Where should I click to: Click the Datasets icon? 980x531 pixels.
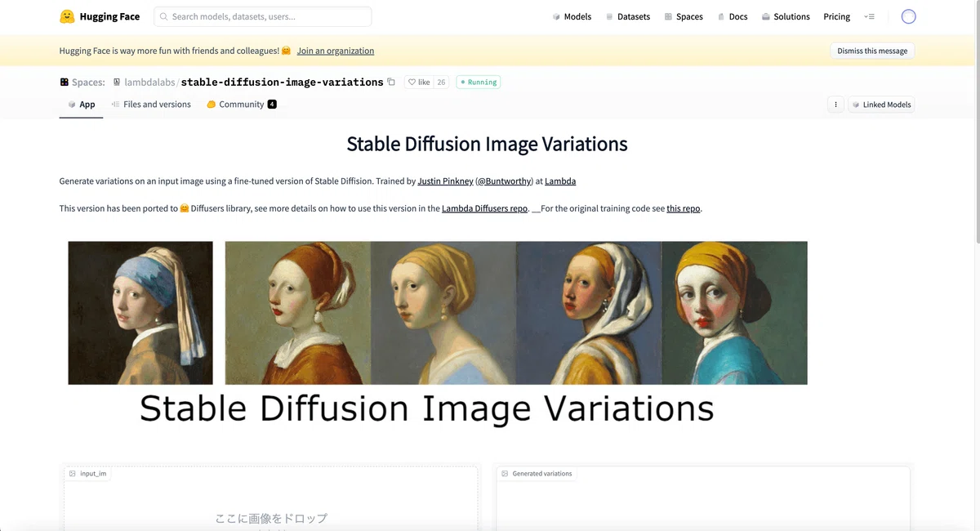[x=609, y=16]
